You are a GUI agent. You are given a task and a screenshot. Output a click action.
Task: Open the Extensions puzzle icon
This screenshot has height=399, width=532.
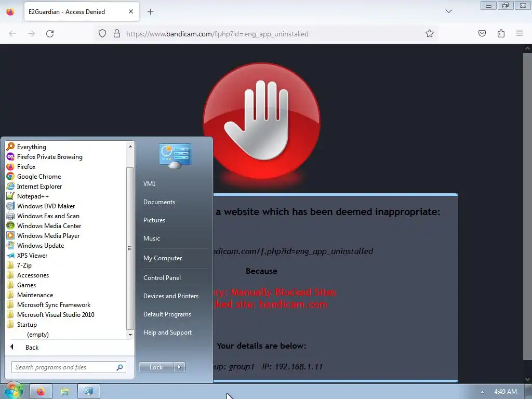coord(501,33)
